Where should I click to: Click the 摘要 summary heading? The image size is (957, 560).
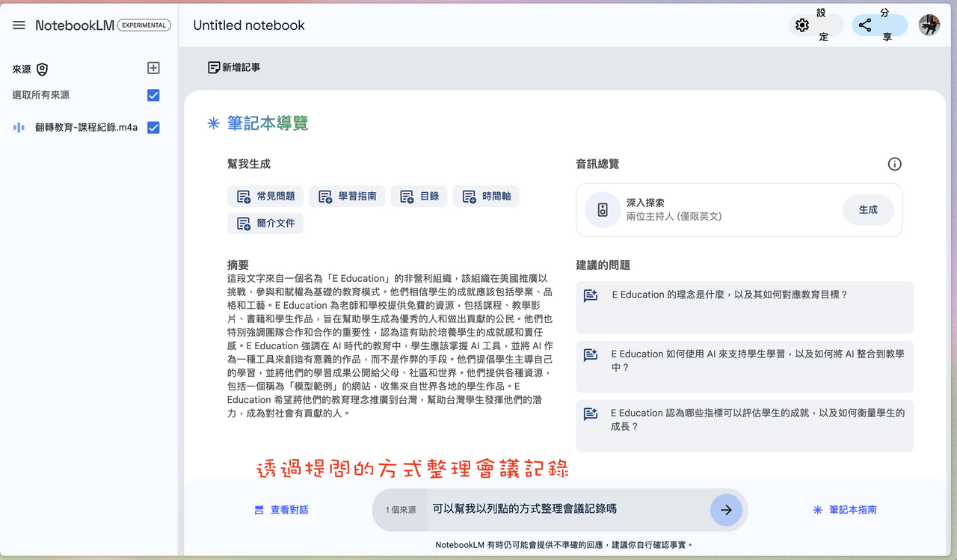pos(239,265)
